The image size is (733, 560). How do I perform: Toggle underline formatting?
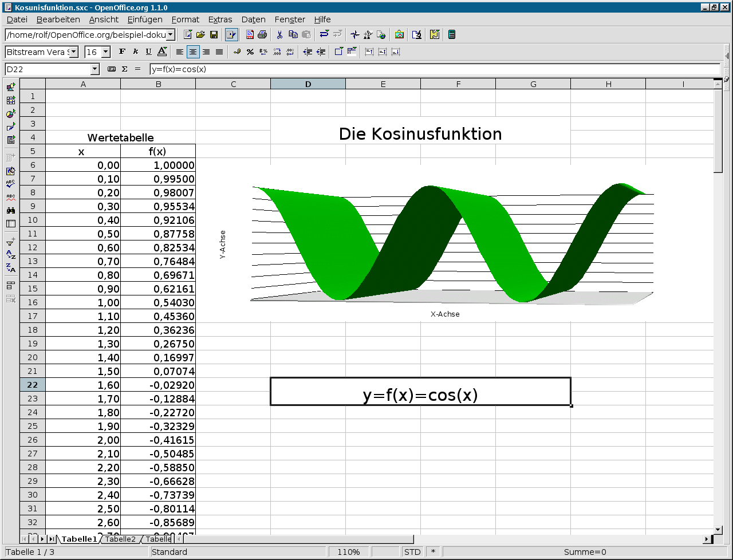point(149,52)
